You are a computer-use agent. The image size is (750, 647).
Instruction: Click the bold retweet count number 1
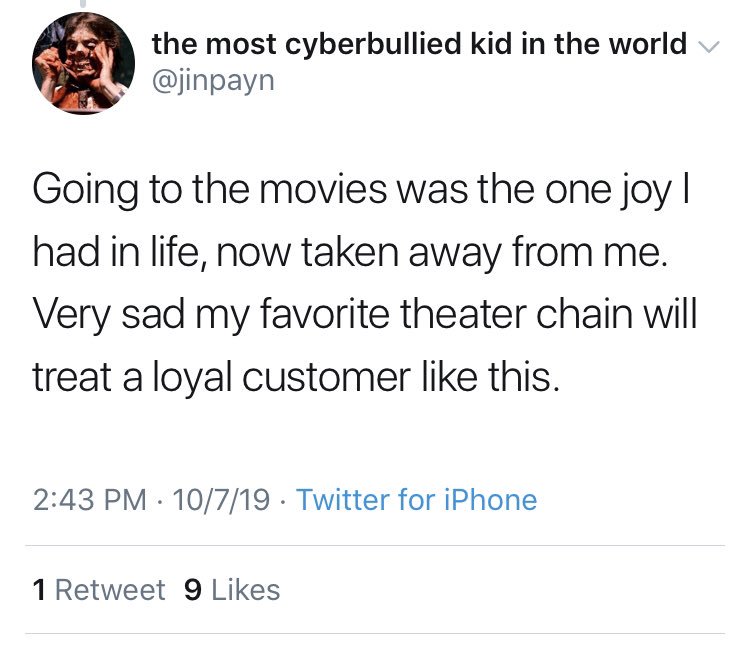point(39,590)
